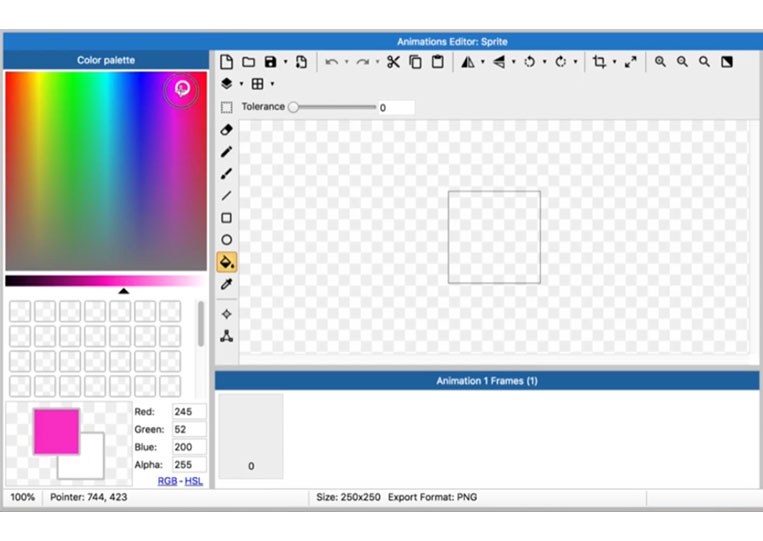Click the Alpha value field
This screenshot has width=763, height=541.
coord(189,465)
